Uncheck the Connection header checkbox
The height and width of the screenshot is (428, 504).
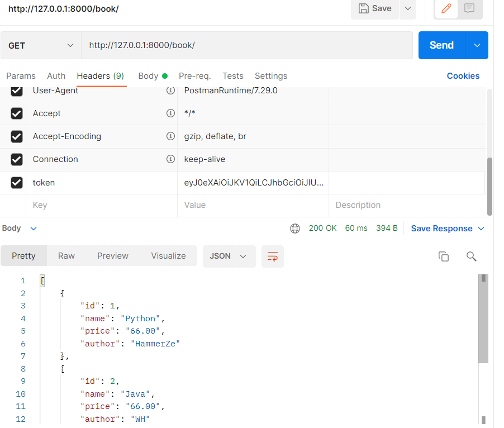coord(17,159)
